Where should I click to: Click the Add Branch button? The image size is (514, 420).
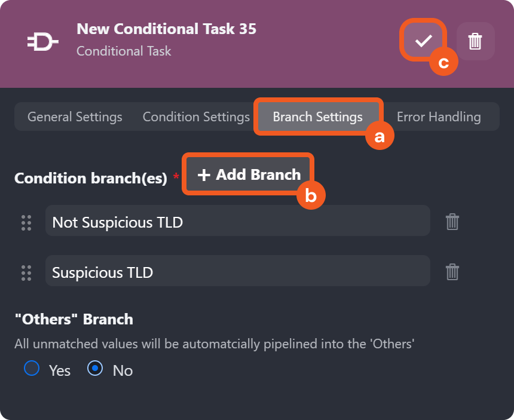point(249,174)
